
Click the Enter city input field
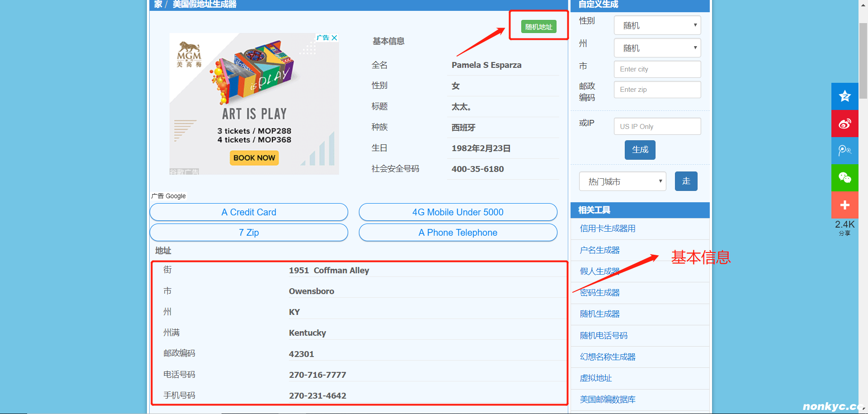(657, 69)
